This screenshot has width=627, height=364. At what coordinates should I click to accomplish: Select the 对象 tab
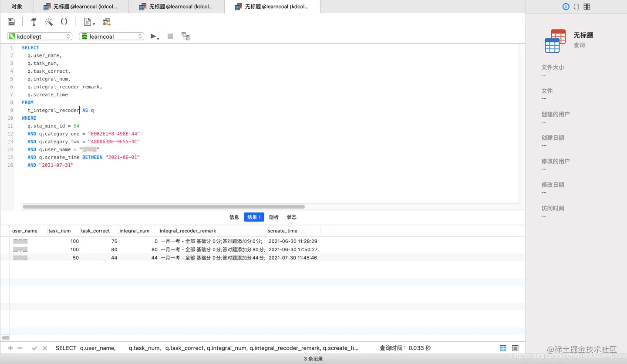click(17, 7)
